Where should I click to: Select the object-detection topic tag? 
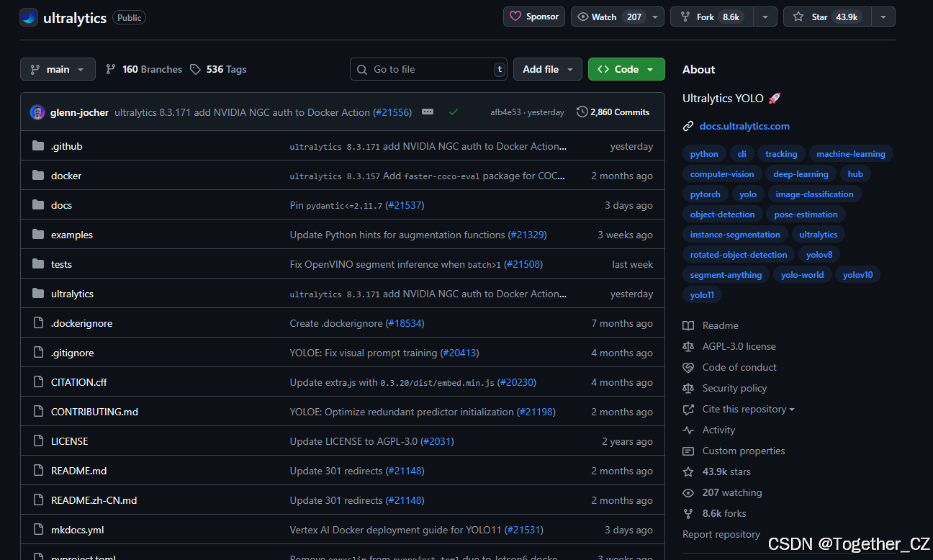coord(722,214)
